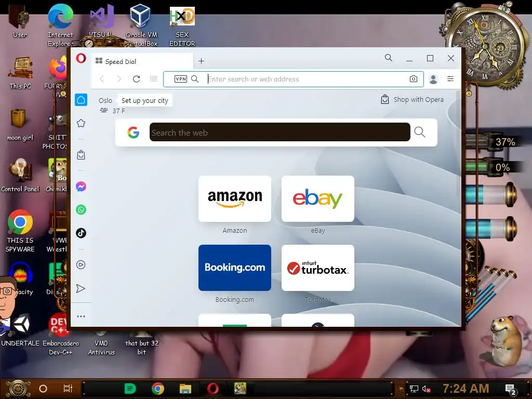The height and width of the screenshot is (399, 532).
Task: Open Speed Dial grid icon in toolbar
Action: [x=153, y=79]
